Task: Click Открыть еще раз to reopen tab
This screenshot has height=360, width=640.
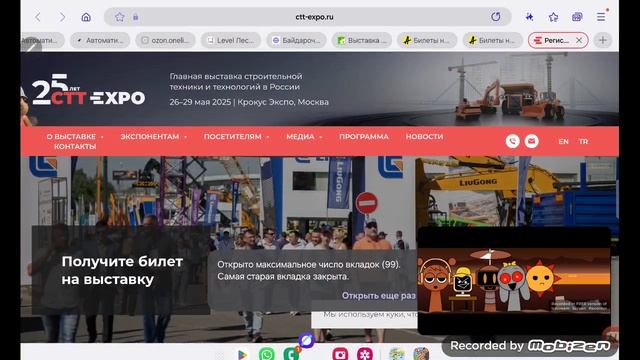Action: [378, 295]
